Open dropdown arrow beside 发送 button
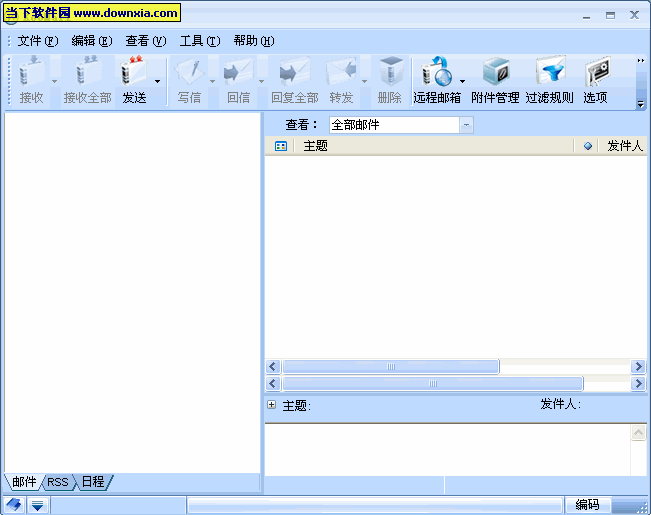The width and height of the screenshot is (651, 515). [157, 82]
